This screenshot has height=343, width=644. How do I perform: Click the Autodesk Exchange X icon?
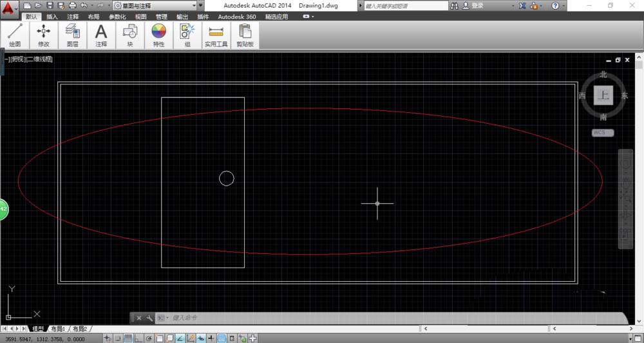tap(522, 6)
